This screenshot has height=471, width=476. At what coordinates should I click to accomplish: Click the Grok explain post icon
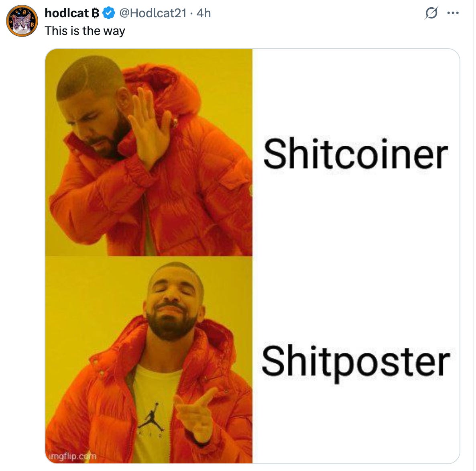pyautogui.click(x=431, y=13)
